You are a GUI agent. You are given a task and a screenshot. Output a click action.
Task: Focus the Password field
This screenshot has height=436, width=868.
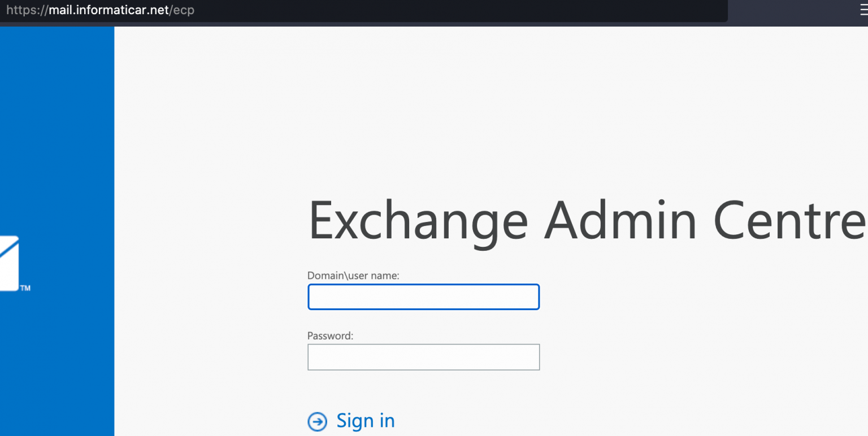(x=423, y=357)
